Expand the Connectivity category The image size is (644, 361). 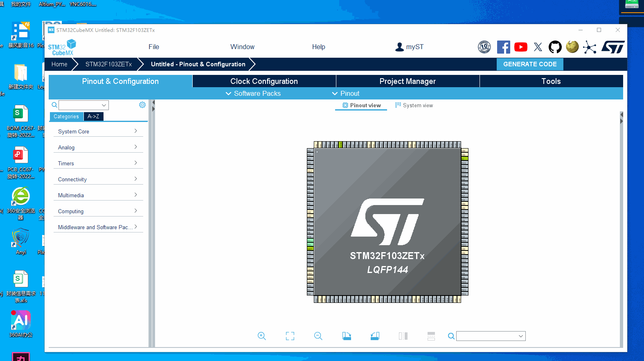tap(98, 179)
